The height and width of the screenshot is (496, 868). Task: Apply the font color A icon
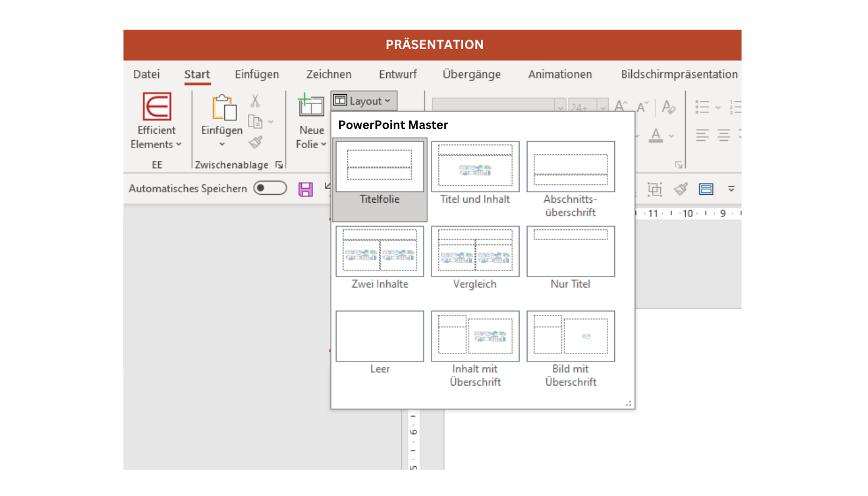pos(657,135)
